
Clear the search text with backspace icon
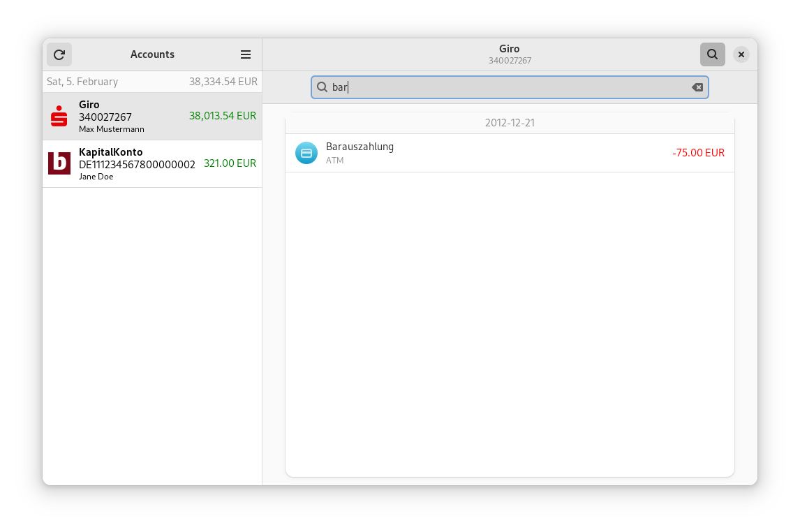pos(697,87)
